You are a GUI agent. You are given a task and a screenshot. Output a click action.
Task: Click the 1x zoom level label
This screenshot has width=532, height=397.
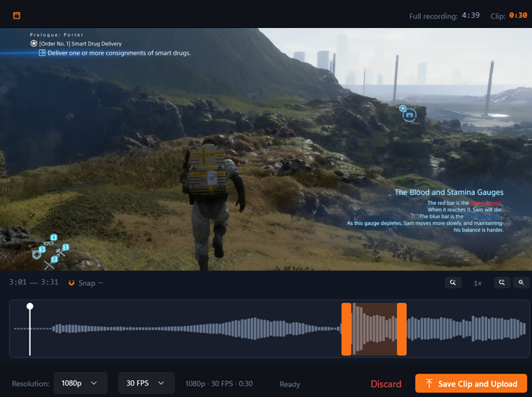tap(477, 283)
